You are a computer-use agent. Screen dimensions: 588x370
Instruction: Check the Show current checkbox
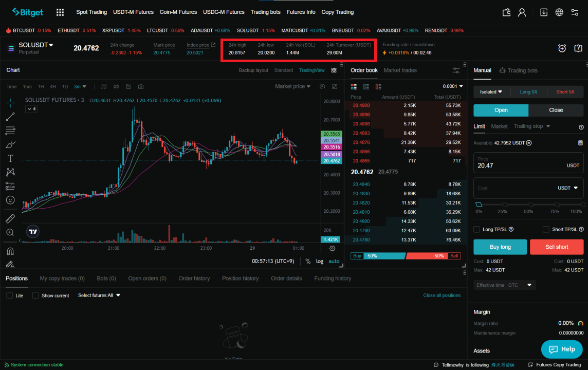point(35,295)
